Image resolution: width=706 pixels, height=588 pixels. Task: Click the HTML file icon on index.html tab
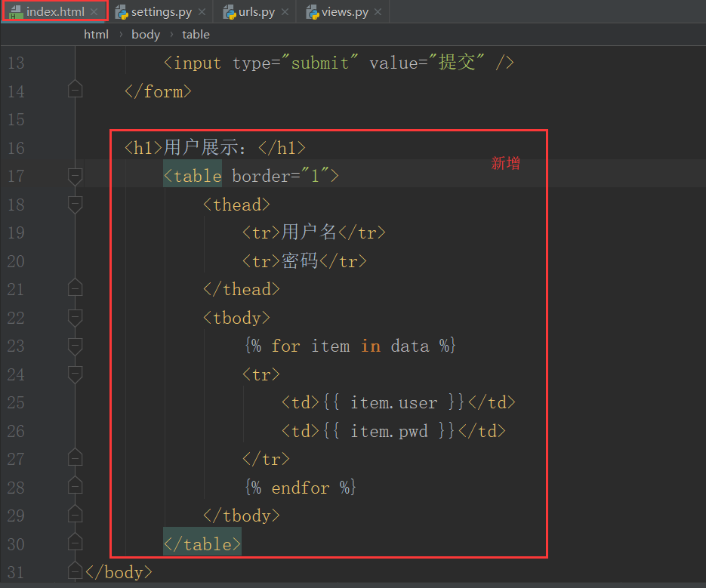pyautogui.click(x=15, y=11)
